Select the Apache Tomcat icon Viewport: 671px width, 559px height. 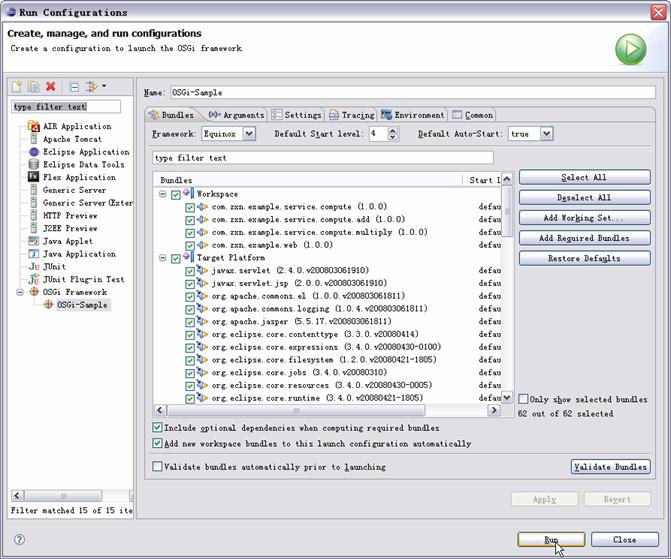click(34, 139)
